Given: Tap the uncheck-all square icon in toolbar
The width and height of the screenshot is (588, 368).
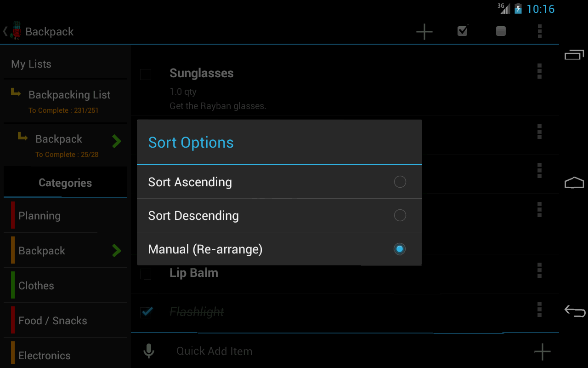Looking at the screenshot, I should [x=501, y=31].
